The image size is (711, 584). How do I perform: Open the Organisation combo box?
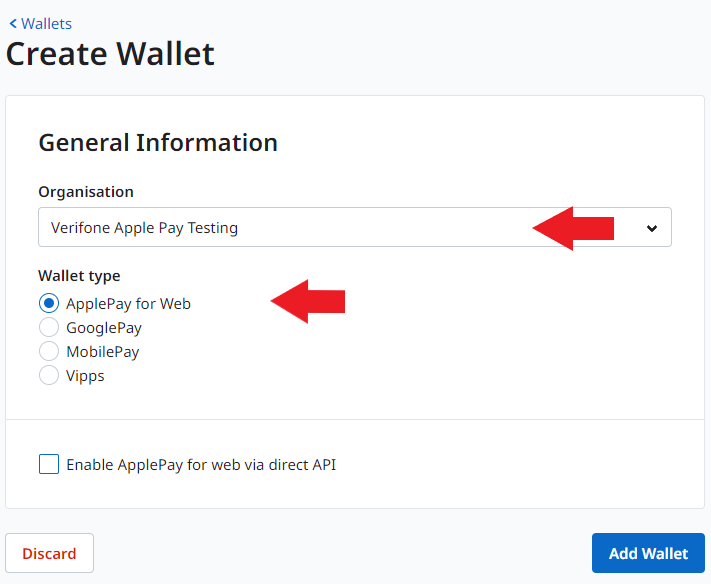355,227
